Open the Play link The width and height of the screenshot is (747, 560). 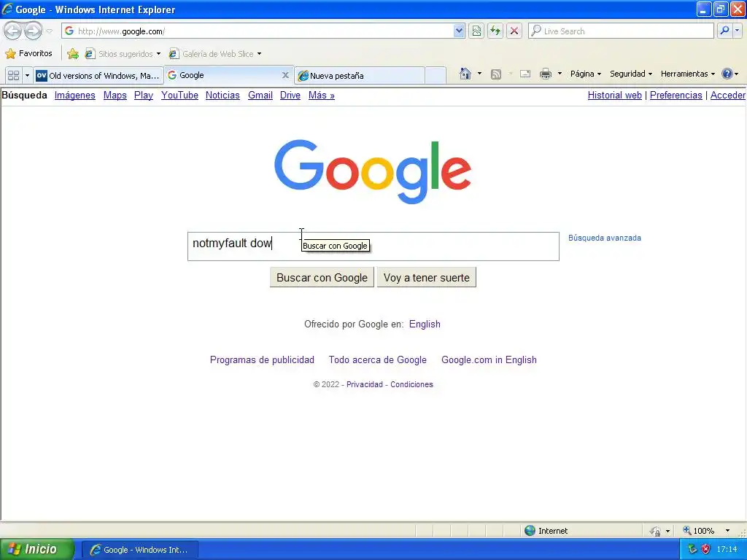(144, 96)
